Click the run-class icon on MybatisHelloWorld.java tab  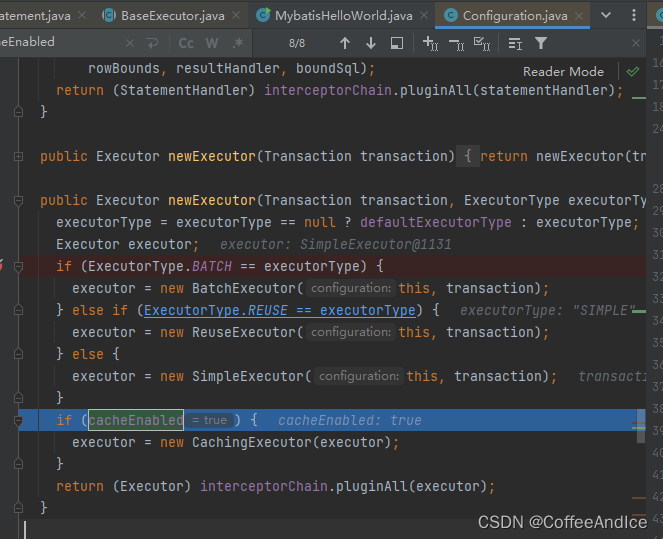tap(263, 15)
